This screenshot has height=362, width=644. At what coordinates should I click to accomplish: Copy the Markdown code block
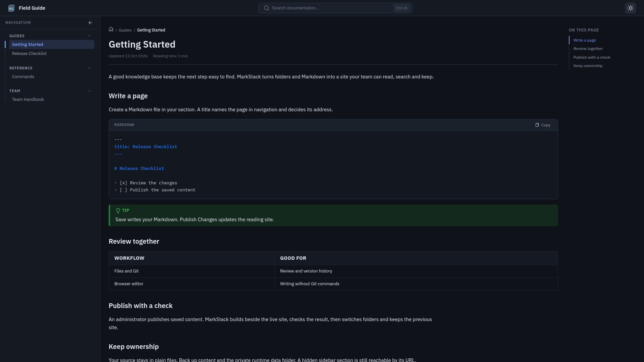(543, 125)
